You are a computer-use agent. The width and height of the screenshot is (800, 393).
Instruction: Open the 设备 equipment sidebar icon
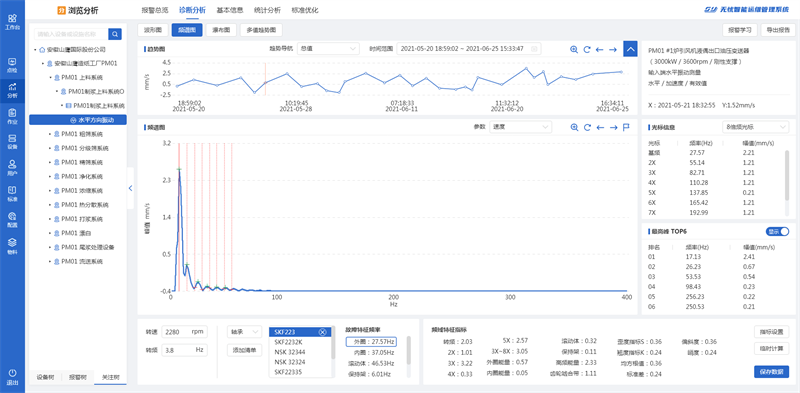pos(12,141)
